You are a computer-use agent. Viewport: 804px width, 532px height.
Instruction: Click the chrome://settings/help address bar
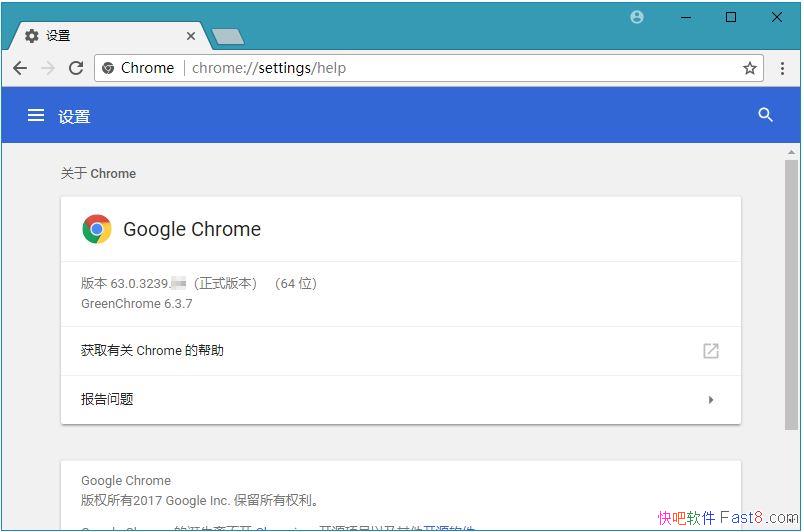[x=450, y=68]
